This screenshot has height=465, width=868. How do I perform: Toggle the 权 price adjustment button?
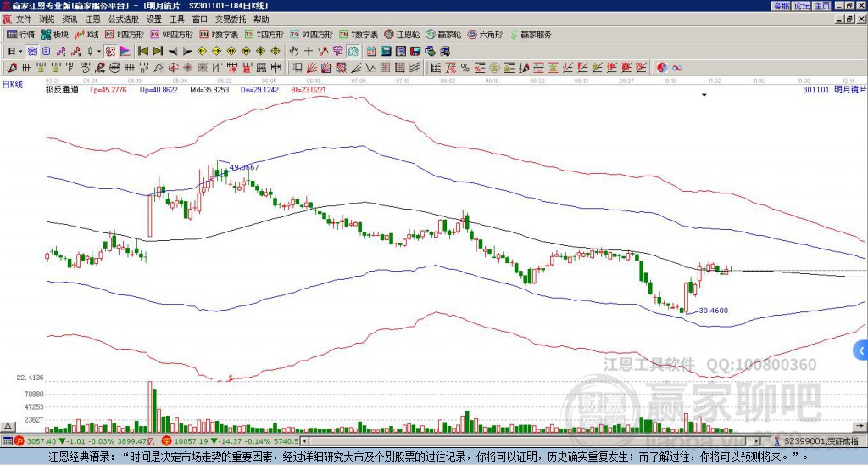click(110, 52)
